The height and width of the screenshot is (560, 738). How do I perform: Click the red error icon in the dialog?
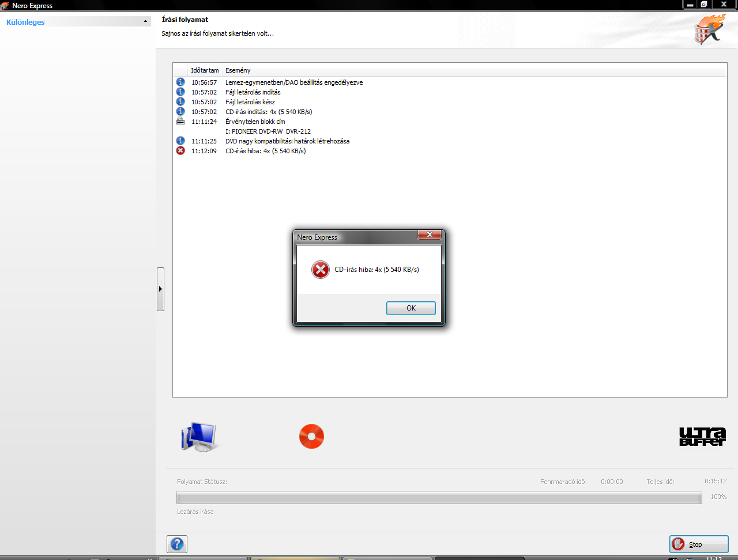(x=321, y=270)
